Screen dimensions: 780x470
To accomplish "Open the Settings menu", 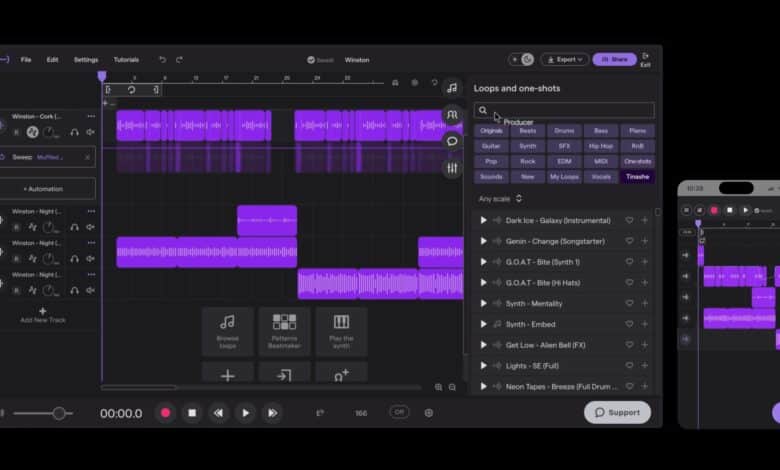I will (86, 60).
